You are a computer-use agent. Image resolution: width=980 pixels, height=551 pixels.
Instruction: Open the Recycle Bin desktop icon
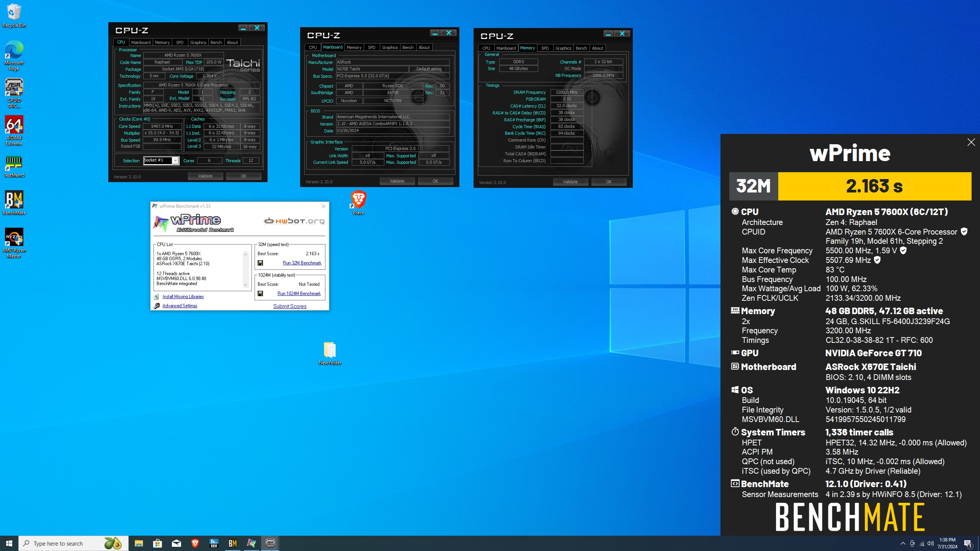click(x=14, y=16)
